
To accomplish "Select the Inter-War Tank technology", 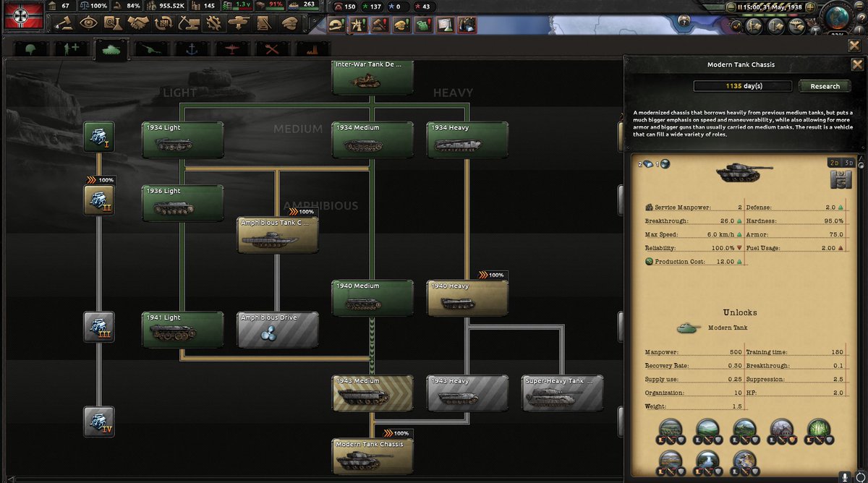I will 373,77.
